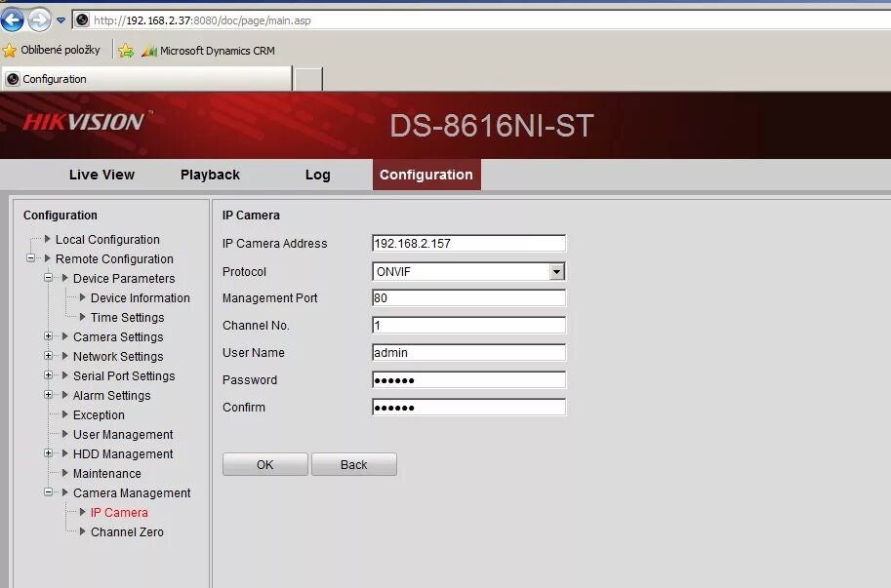Expand the Camera Settings node

48,336
